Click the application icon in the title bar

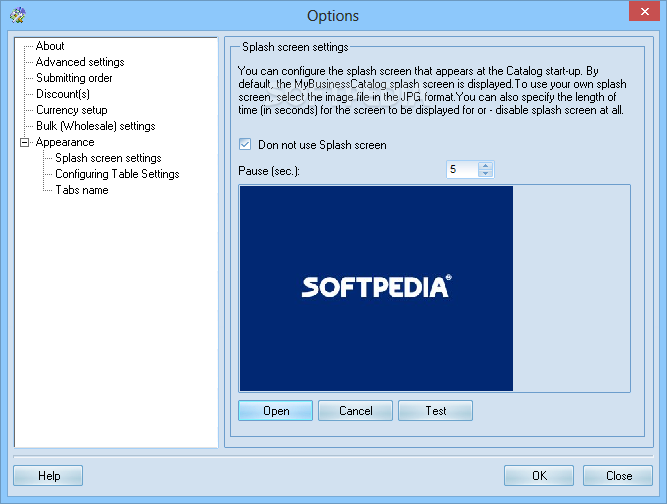[18, 15]
